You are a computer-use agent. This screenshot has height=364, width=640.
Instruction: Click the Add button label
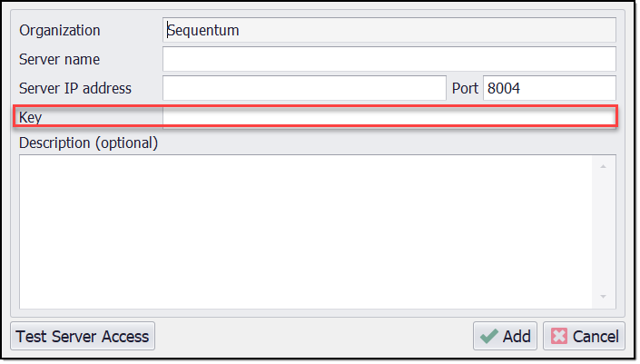[517, 336]
